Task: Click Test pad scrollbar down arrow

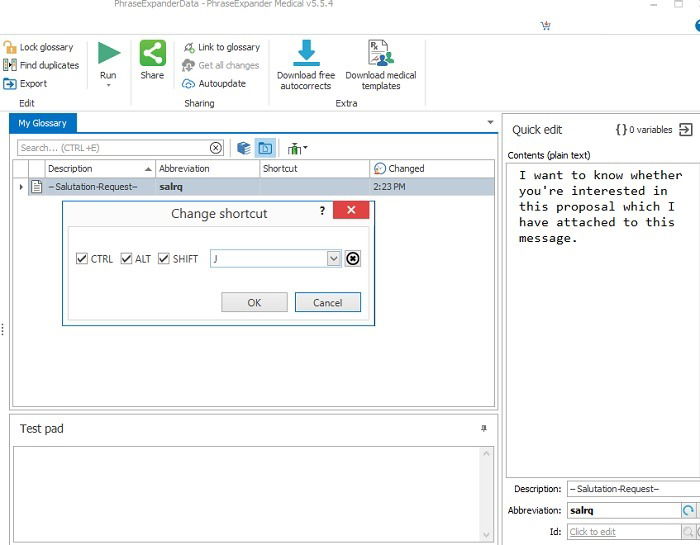Action: pyautogui.click(x=487, y=534)
